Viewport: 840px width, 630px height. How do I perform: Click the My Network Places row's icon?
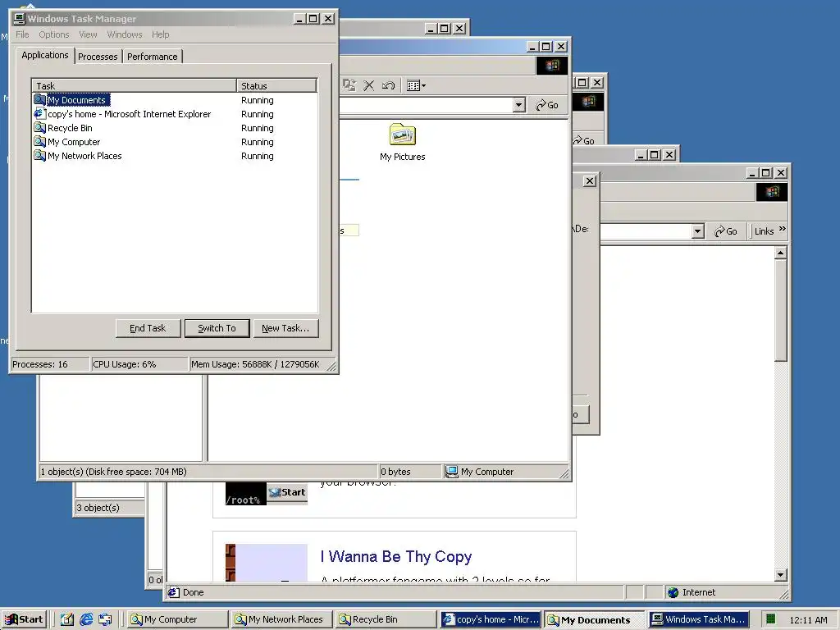coord(39,155)
